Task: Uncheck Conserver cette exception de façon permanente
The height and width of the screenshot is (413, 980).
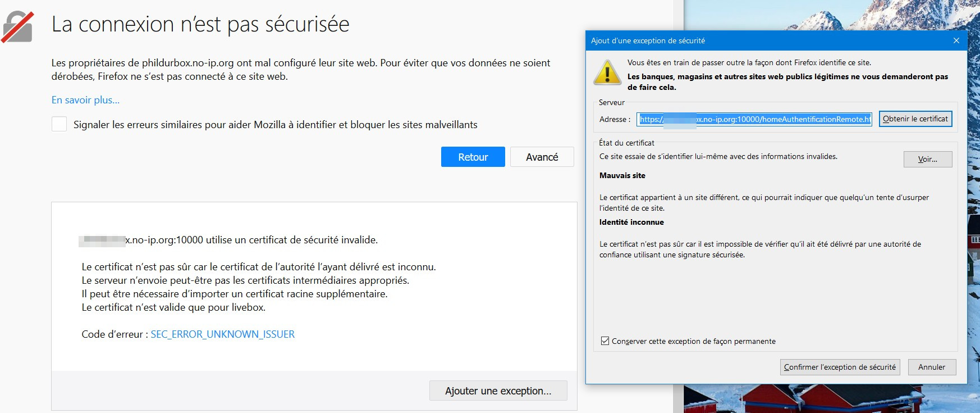Action: point(605,341)
